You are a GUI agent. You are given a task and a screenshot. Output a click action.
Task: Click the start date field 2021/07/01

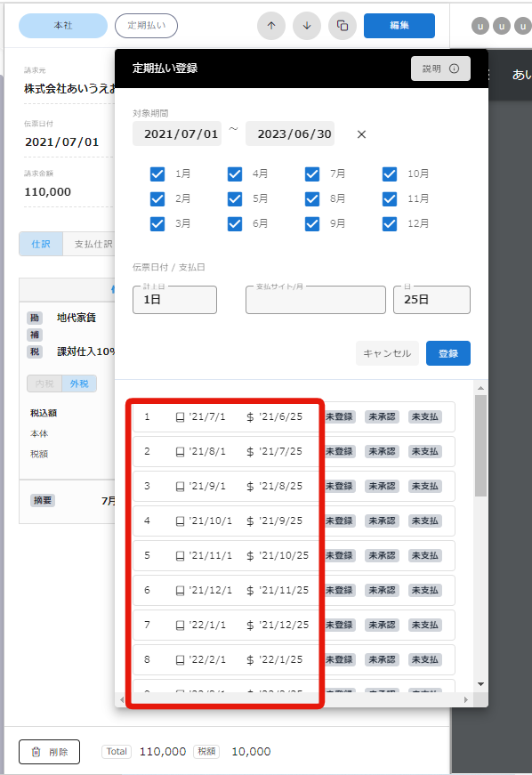[x=177, y=134]
